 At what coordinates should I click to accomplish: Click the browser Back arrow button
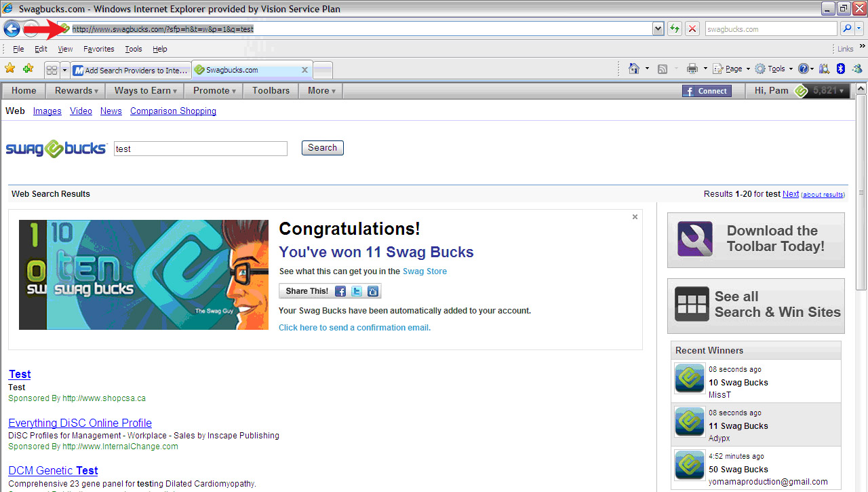tap(12, 29)
